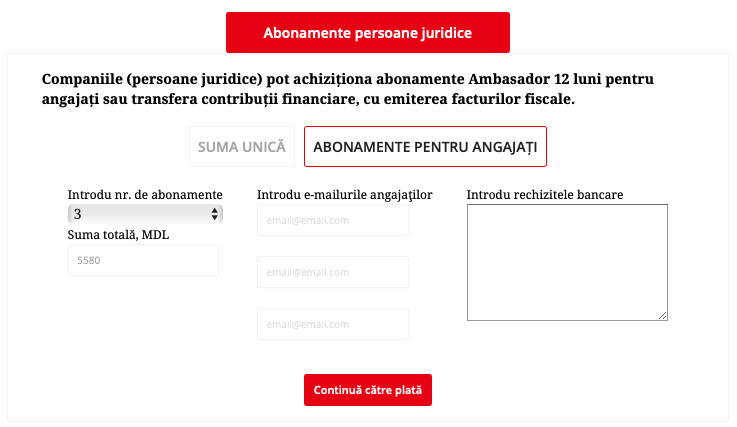Click the 'Introdu rechizitele bancare' label
This screenshot has height=427, width=737.
[x=545, y=195]
